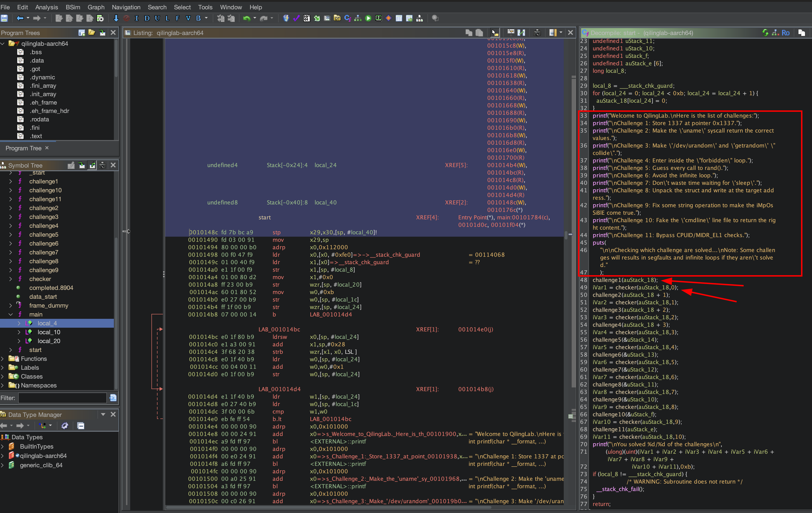
Task: Click the 'V' toolbar navigation icon
Action: 188,18
